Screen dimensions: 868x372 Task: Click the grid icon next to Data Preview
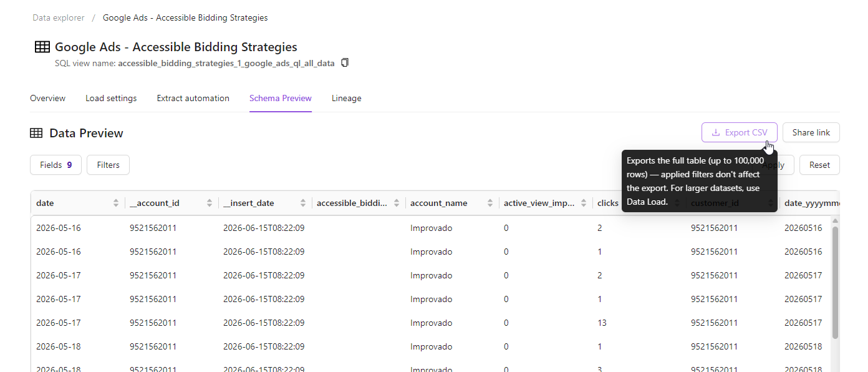click(36, 133)
